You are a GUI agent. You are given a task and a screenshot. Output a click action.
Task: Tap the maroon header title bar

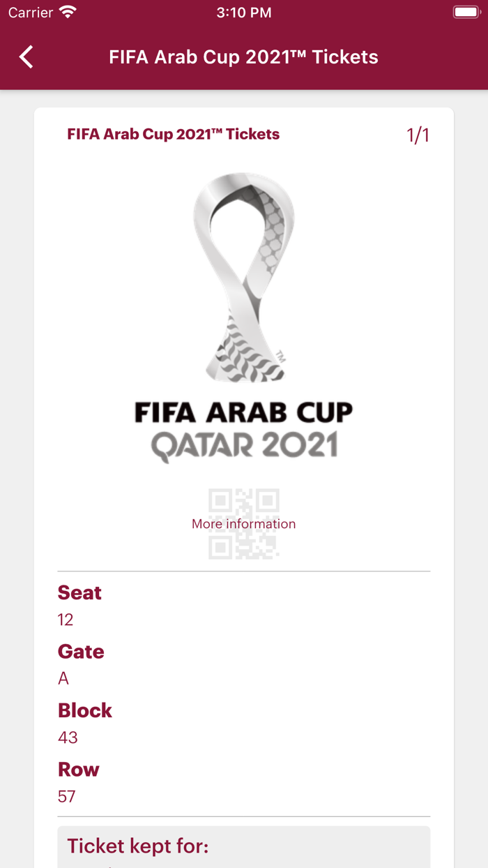pyautogui.click(x=244, y=57)
